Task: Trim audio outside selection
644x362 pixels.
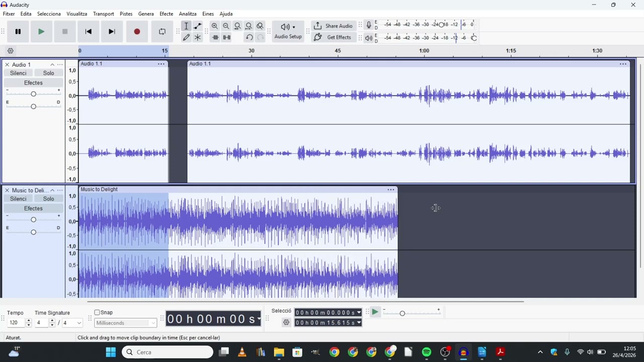Action: (x=215, y=37)
